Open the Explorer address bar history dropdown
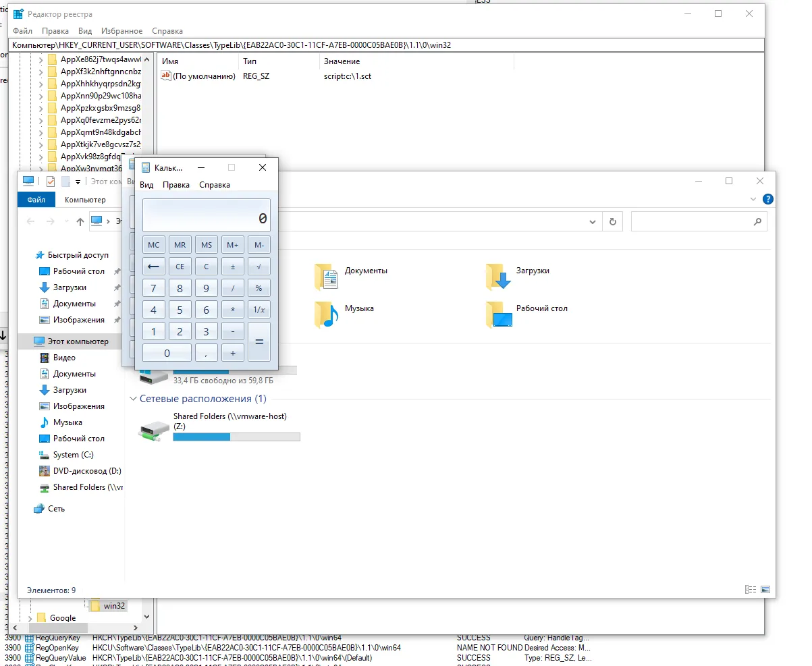Image resolution: width=812 pixels, height=666 pixels. [592, 221]
